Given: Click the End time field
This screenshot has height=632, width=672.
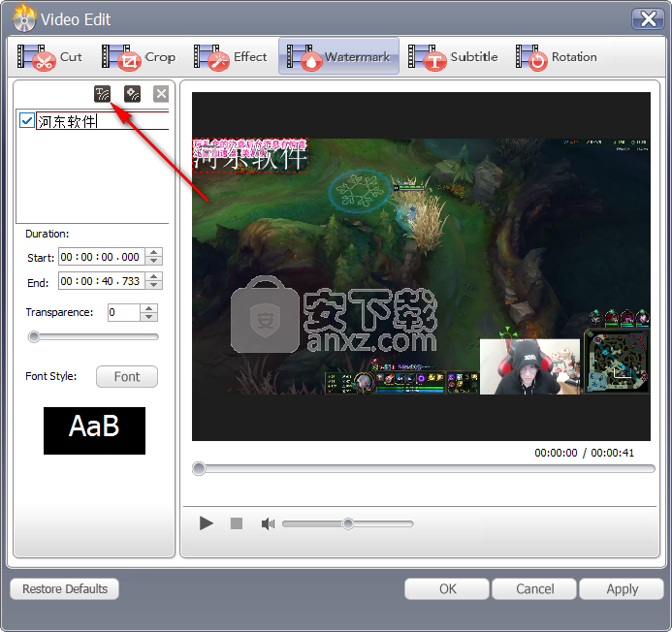Looking at the screenshot, I should coord(102,281).
